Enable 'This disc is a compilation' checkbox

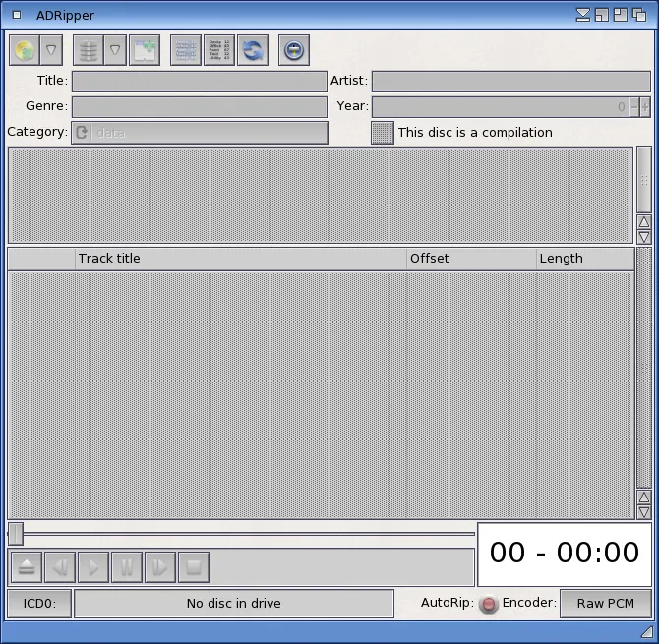coord(382,133)
